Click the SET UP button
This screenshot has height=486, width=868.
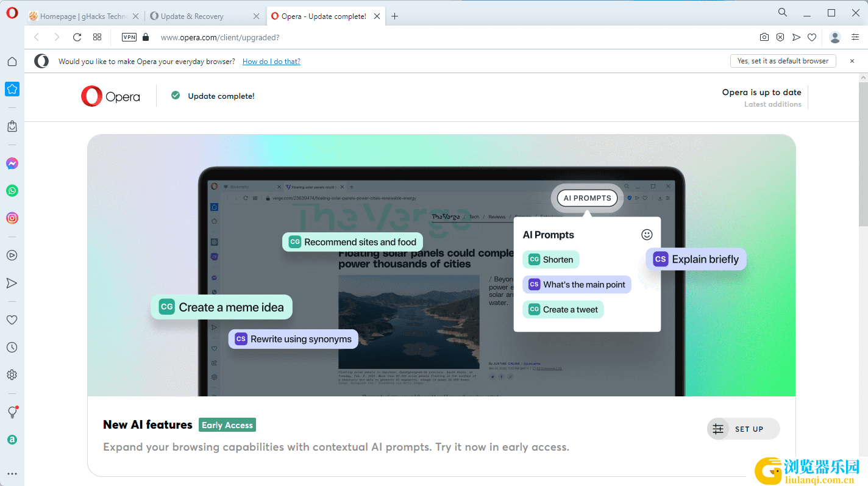pyautogui.click(x=743, y=429)
